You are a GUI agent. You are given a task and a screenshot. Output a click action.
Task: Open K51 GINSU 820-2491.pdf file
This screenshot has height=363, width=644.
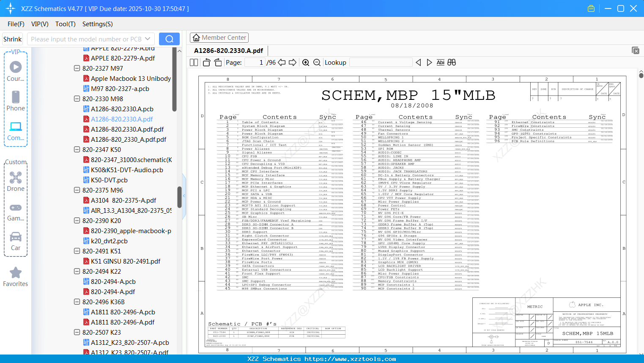coord(126,261)
